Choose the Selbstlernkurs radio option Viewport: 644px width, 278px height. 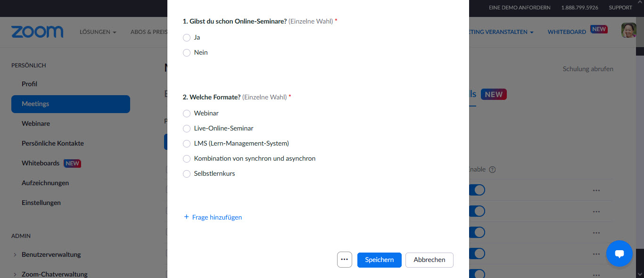[x=187, y=174]
